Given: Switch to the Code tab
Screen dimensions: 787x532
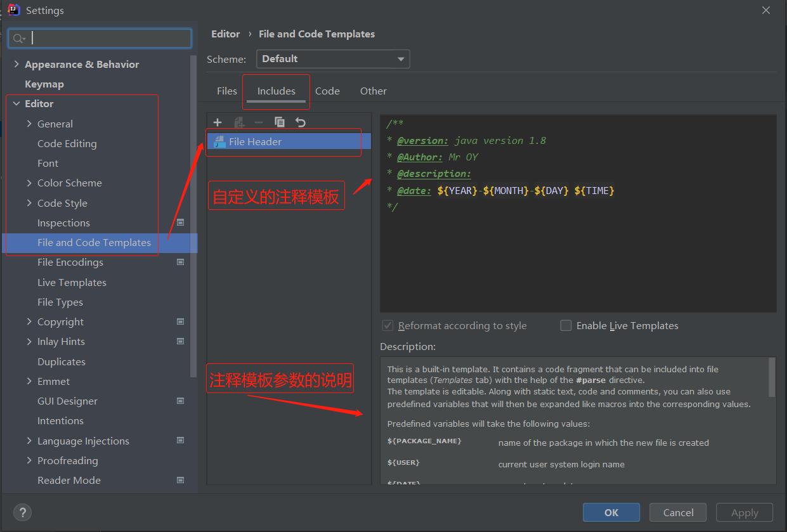Looking at the screenshot, I should pos(327,91).
